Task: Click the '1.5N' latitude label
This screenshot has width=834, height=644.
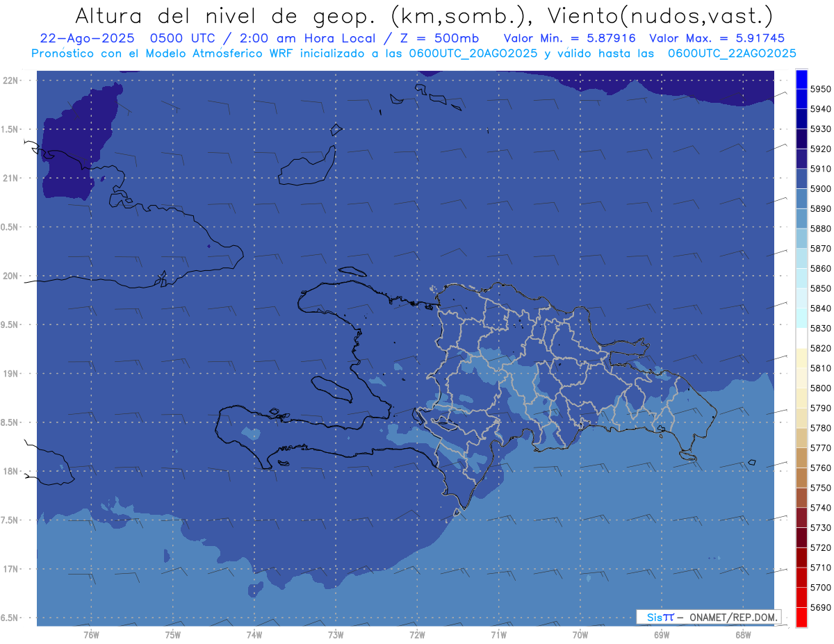Action: pyautogui.click(x=9, y=129)
